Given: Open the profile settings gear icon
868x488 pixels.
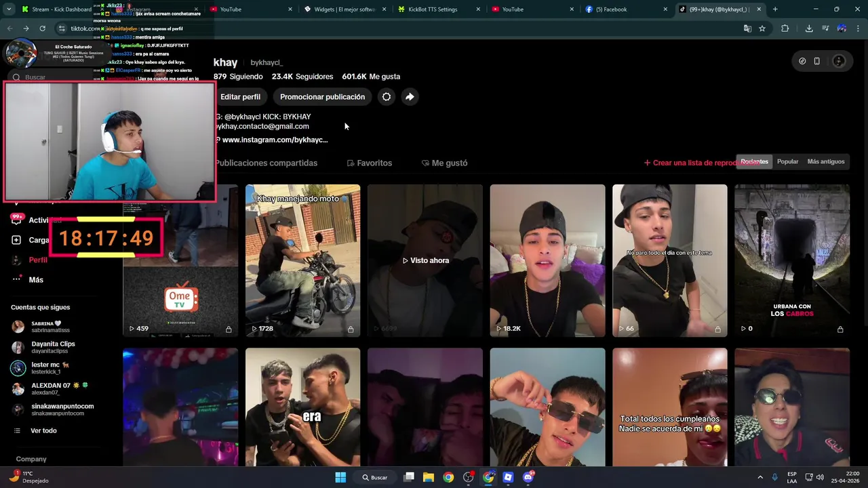Looking at the screenshot, I should click(387, 97).
